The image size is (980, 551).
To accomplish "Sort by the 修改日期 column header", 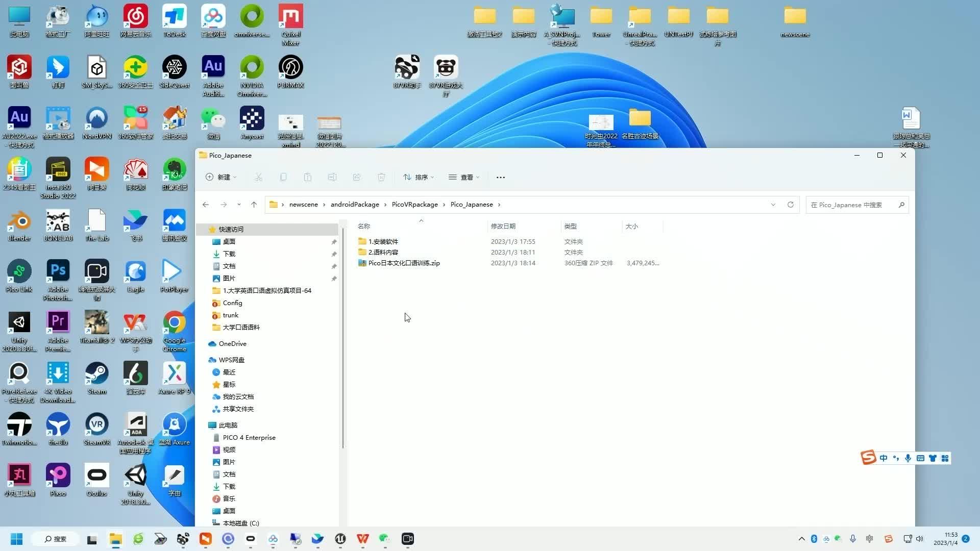I will [x=503, y=226].
